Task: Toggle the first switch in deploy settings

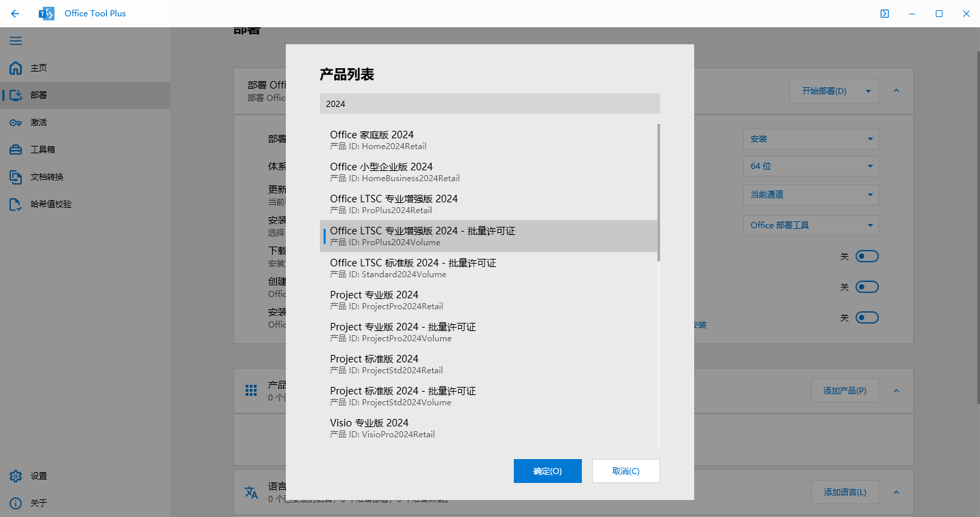Action: 866,256
